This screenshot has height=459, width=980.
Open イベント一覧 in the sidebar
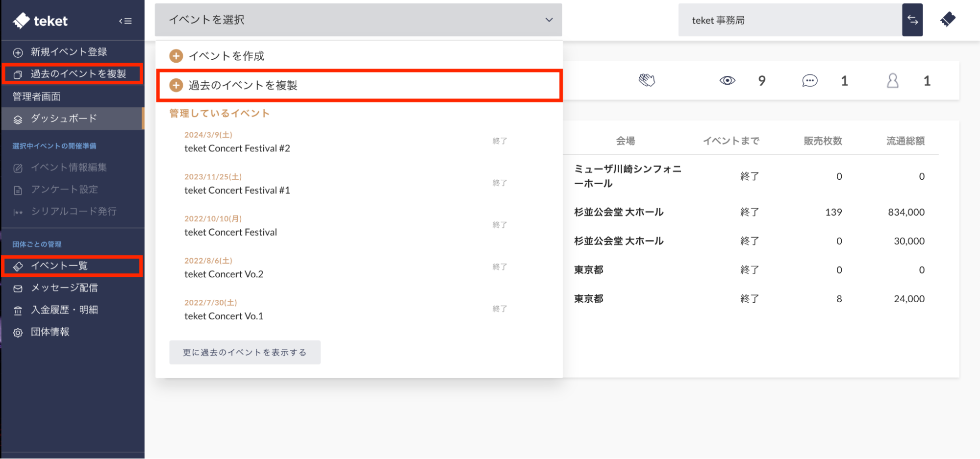[x=73, y=266]
